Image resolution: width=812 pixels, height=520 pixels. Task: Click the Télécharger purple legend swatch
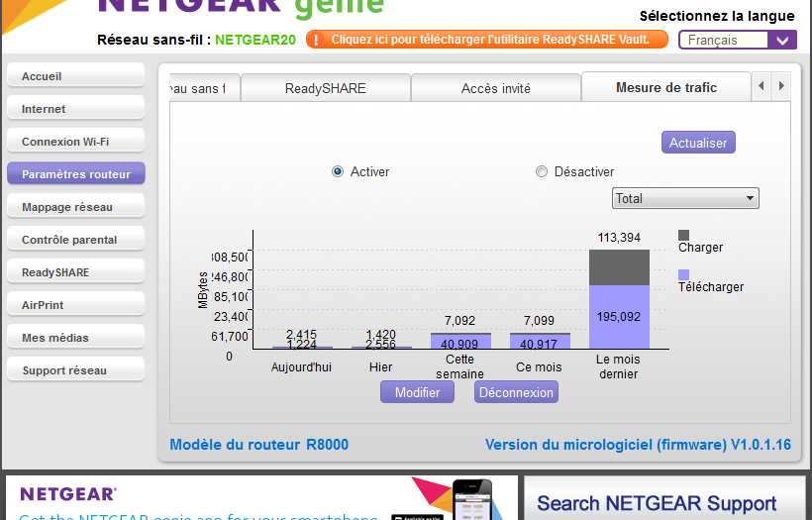point(683,274)
